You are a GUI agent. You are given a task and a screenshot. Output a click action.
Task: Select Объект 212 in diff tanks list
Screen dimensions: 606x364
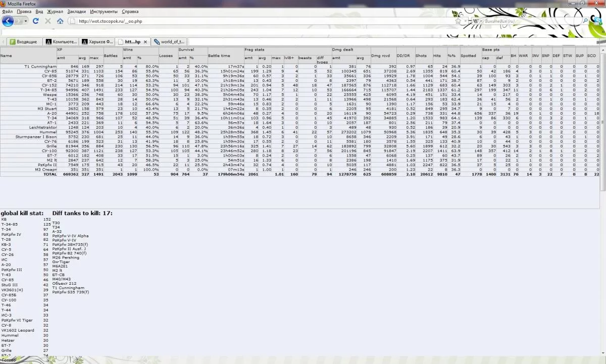(x=64, y=284)
